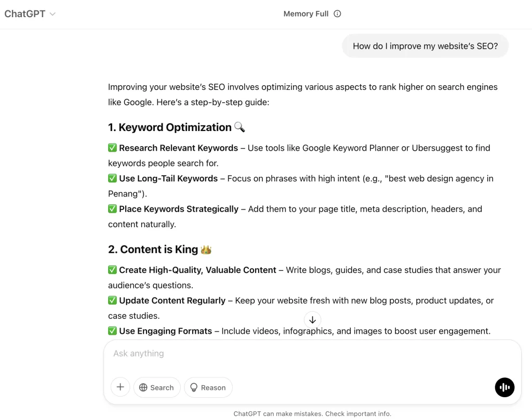
Task: Click the plus attach button
Action: click(120, 387)
